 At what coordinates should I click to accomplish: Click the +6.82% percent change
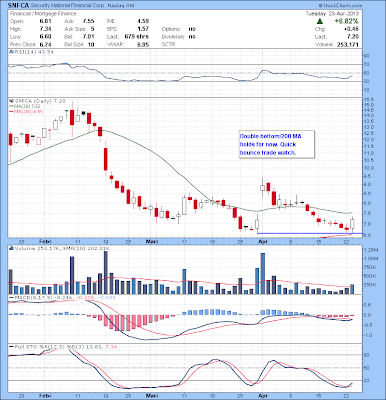(x=346, y=21)
